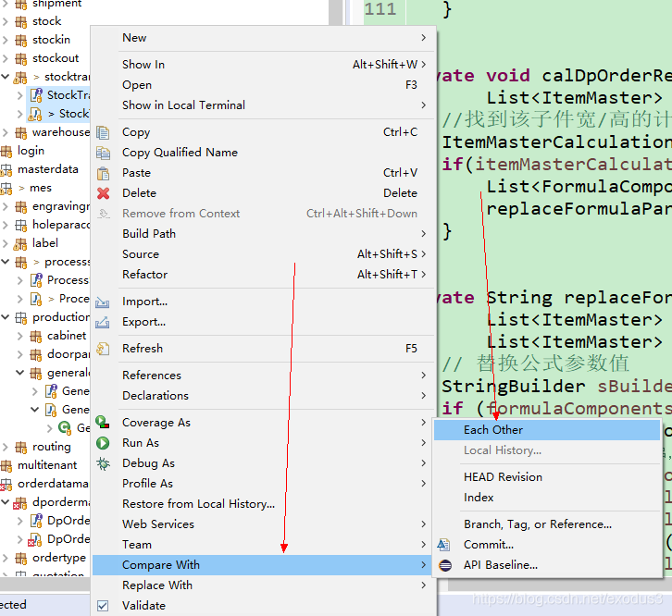Open the New submenu

tap(264, 38)
